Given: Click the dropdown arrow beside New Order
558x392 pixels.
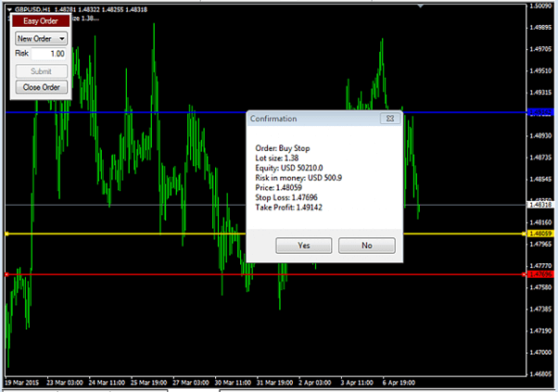Looking at the screenshot, I should (62, 38).
